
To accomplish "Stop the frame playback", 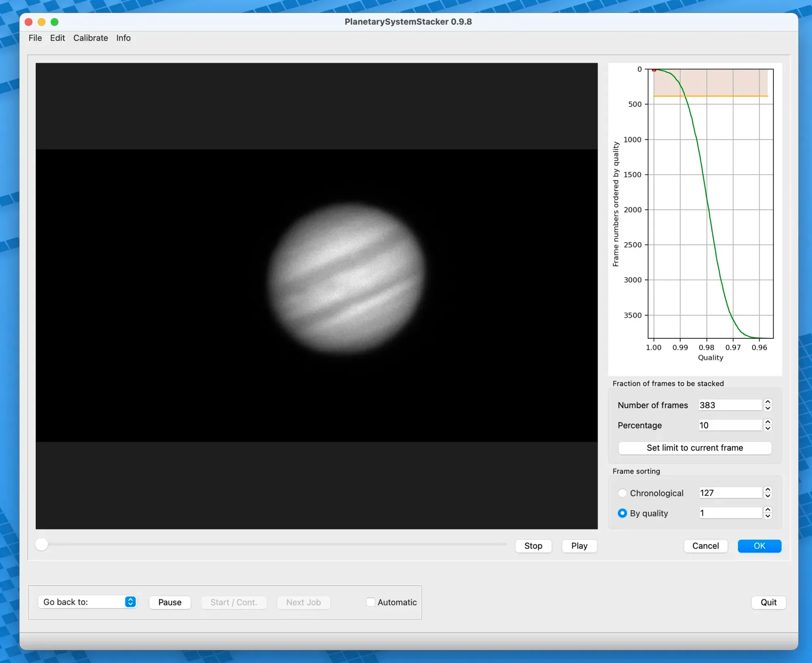I will pyautogui.click(x=533, y=546).
